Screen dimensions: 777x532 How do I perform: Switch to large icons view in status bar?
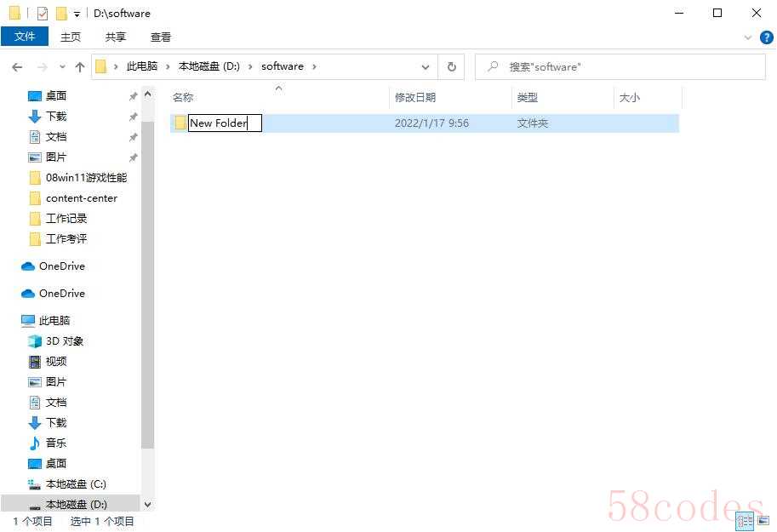click(763, 521)
